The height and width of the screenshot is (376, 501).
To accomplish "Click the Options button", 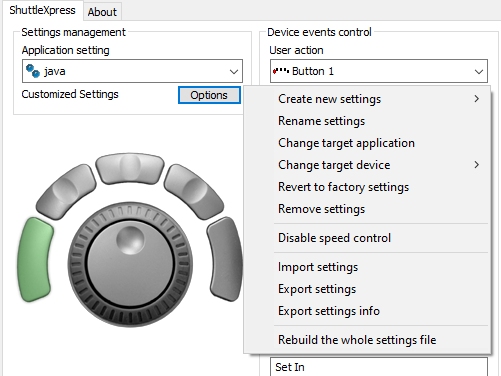I will (x=209, y=95).
